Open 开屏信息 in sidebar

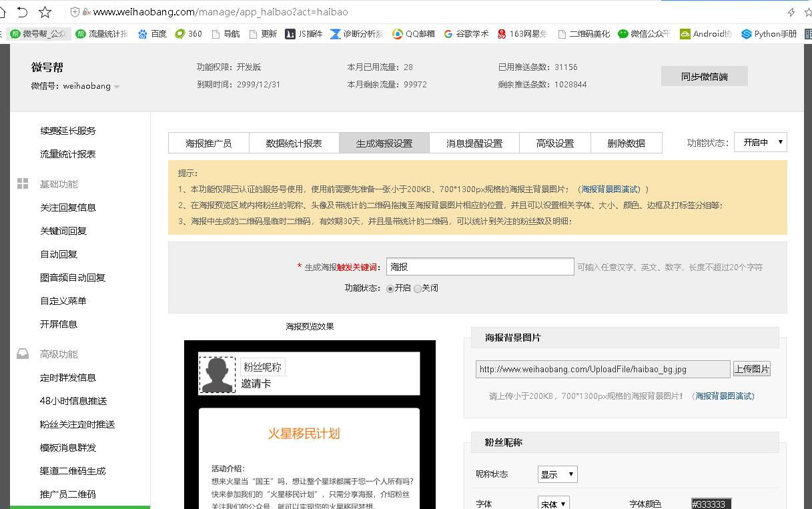(58, 324)
